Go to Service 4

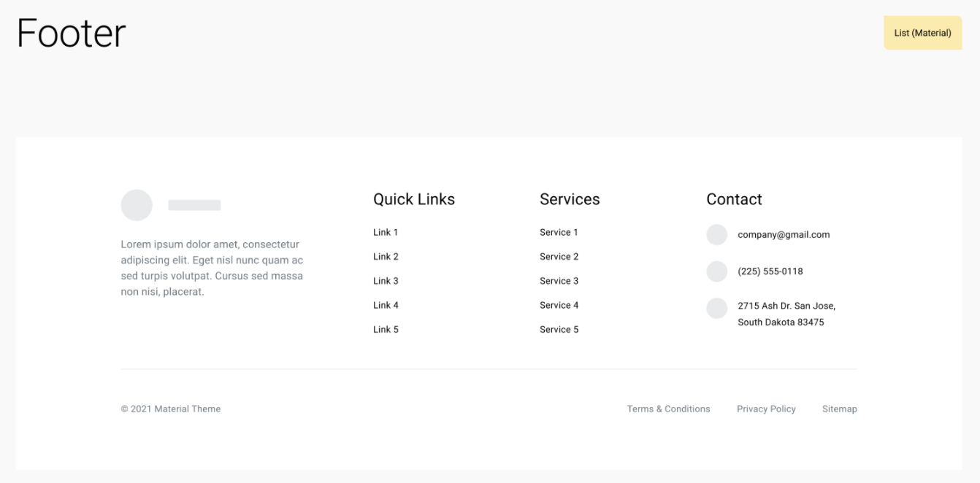559,305
